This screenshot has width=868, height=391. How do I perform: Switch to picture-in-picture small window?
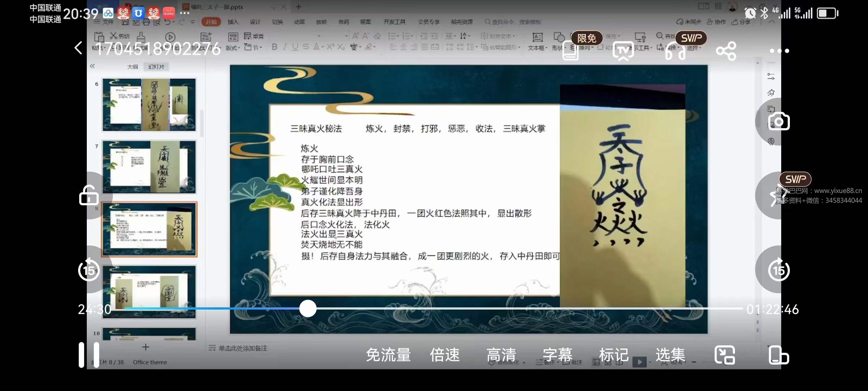[x=725, y=355]
